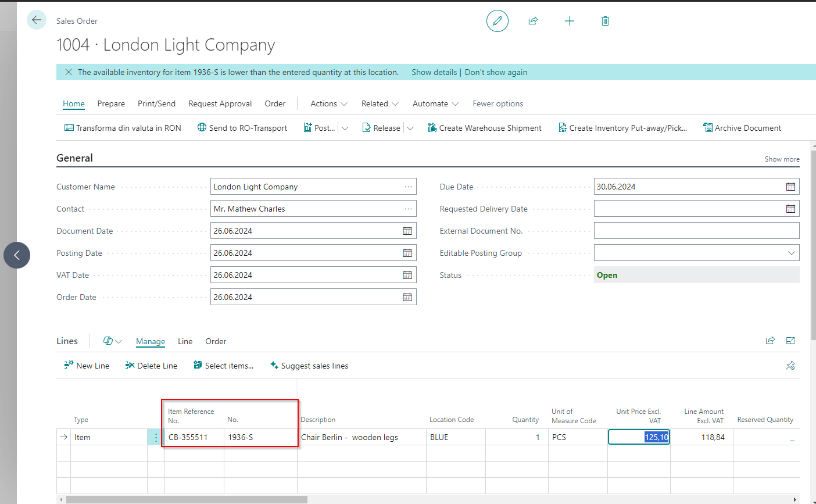Open calendar picker for Posting Date
Screen dimensions: 816x504
click(x=407, y=253)
